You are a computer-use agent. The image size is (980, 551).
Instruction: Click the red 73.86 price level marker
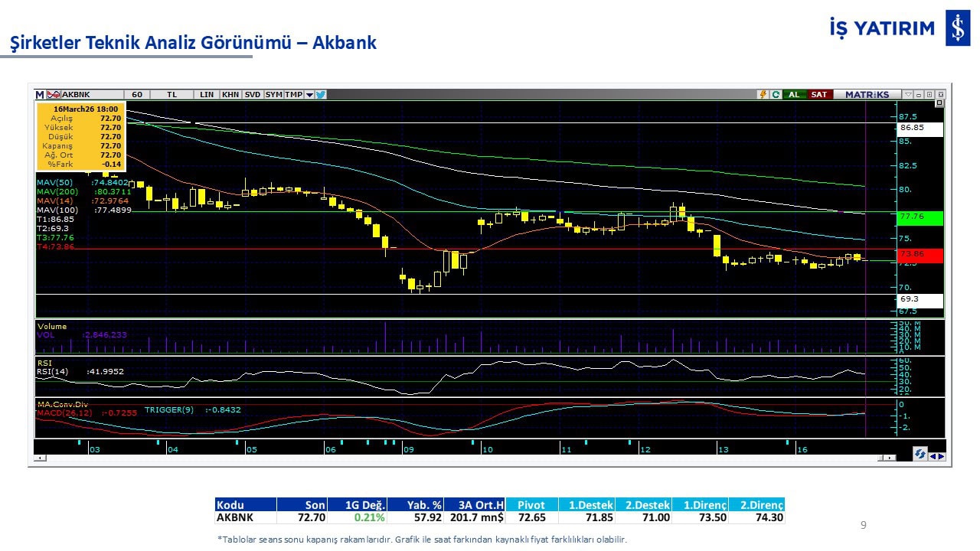[x=920, y=254]
